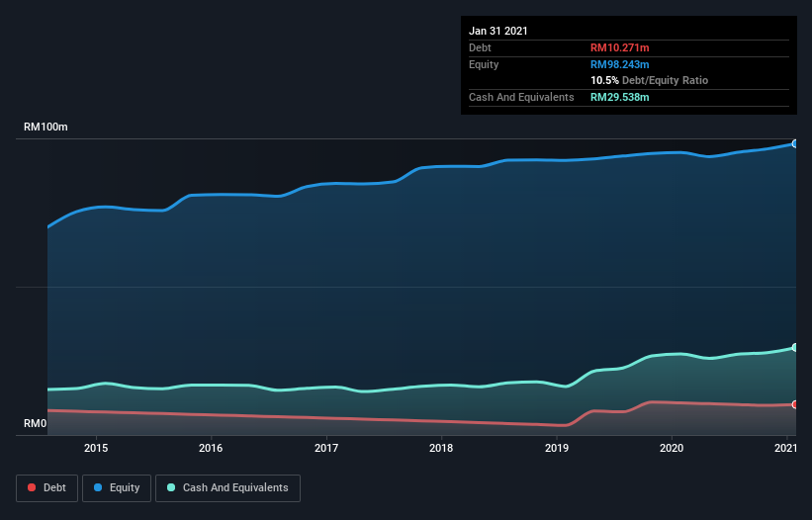Viewport: 812px width, 520px height.
Task: Click the RM29.538m cash value
Action: pos(620,97)
